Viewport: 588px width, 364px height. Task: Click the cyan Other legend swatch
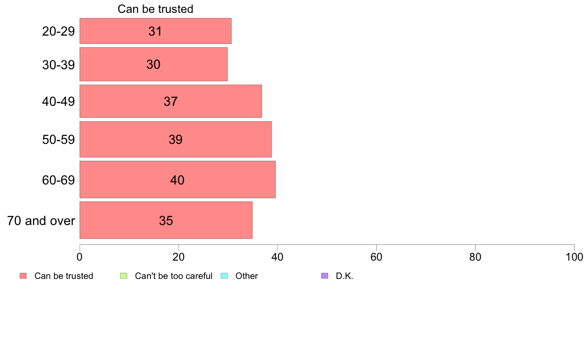[x=224, y=276]
